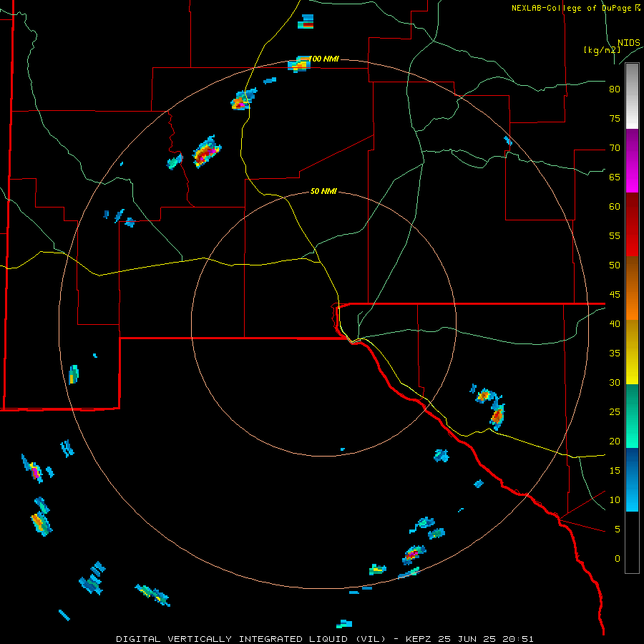Image resolution: width=644 pixels, height=644 pixels.
Task: Pick the orange-brown segment of the color scale
Action: (x=632, y=288)
